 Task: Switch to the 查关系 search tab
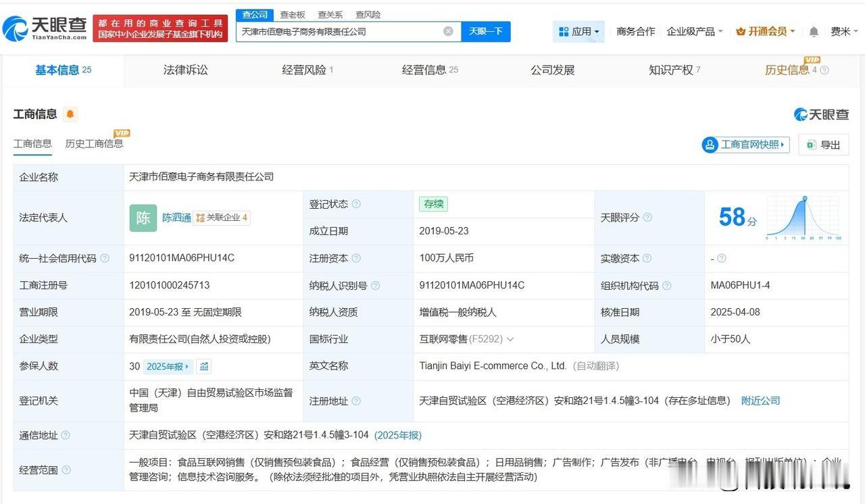click(x=330, y=14)
